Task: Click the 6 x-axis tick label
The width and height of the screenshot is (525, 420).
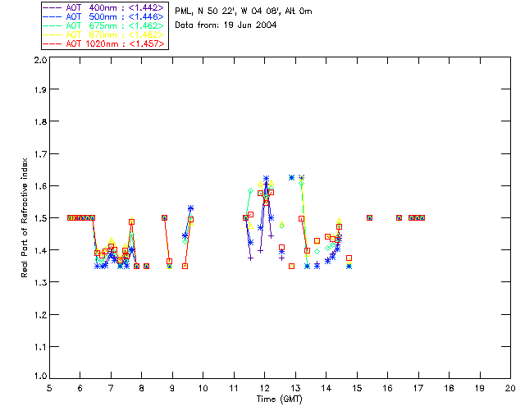Action: [x=80, y=388]
